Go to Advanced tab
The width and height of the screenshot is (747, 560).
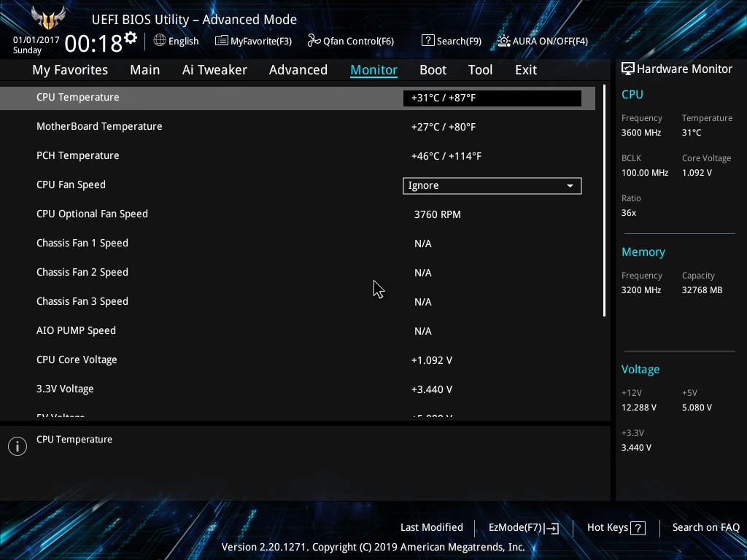pyautogui.click(x=298, y=70)
